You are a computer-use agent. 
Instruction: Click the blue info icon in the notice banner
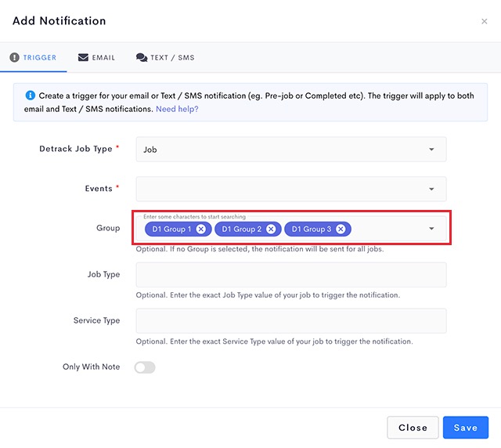click(30, 95)
